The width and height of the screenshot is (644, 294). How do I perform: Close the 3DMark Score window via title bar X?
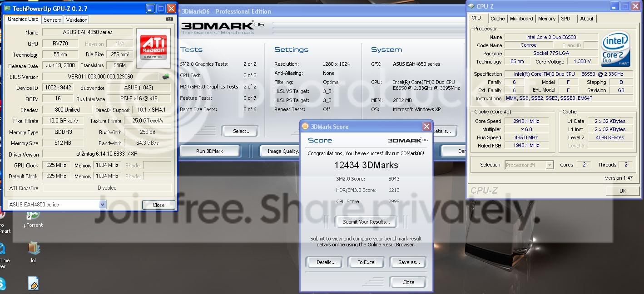(x=426, y=127)
